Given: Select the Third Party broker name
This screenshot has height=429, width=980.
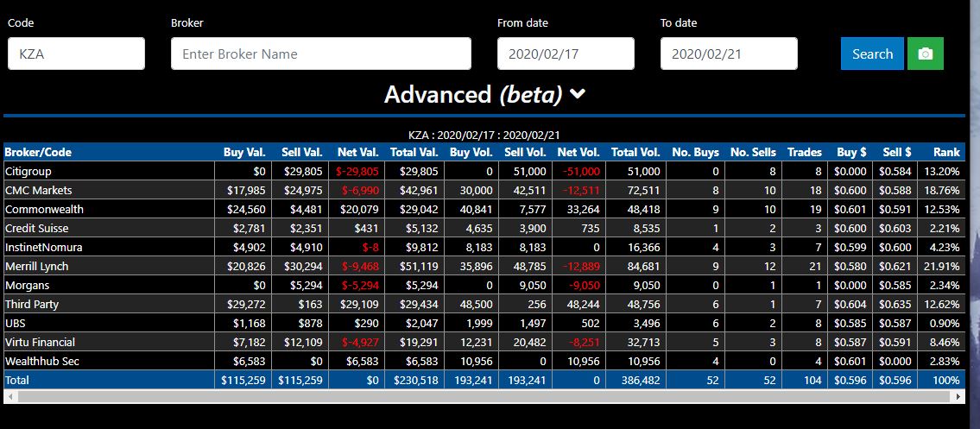Looking at the screenshot, I should click(32, 304).
